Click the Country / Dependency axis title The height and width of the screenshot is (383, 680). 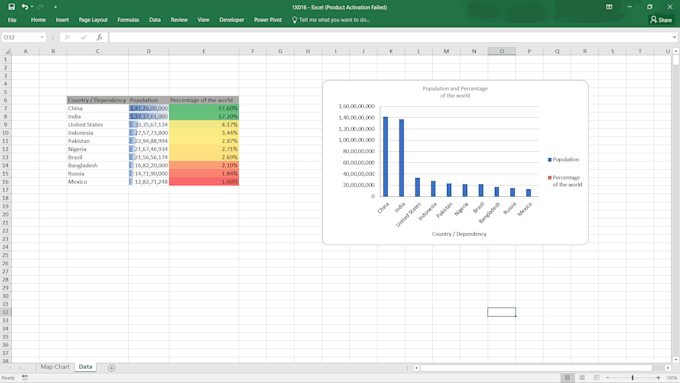tap(459, 234)
